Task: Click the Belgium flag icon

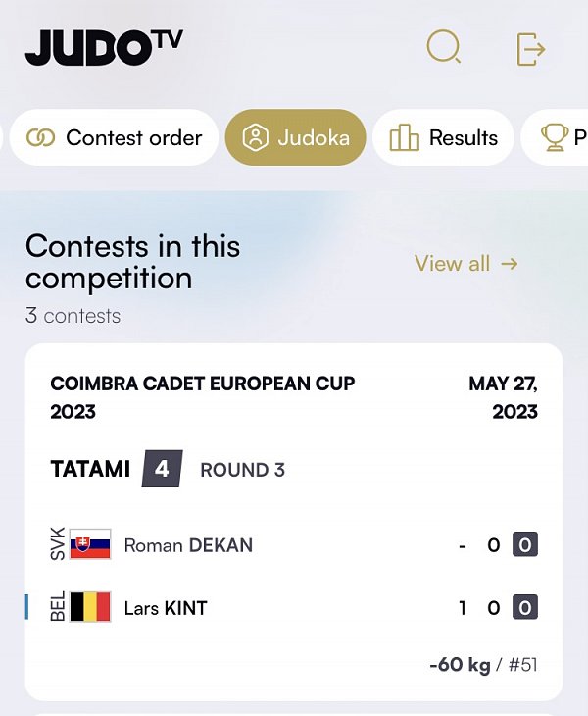Action: point(90,608)
